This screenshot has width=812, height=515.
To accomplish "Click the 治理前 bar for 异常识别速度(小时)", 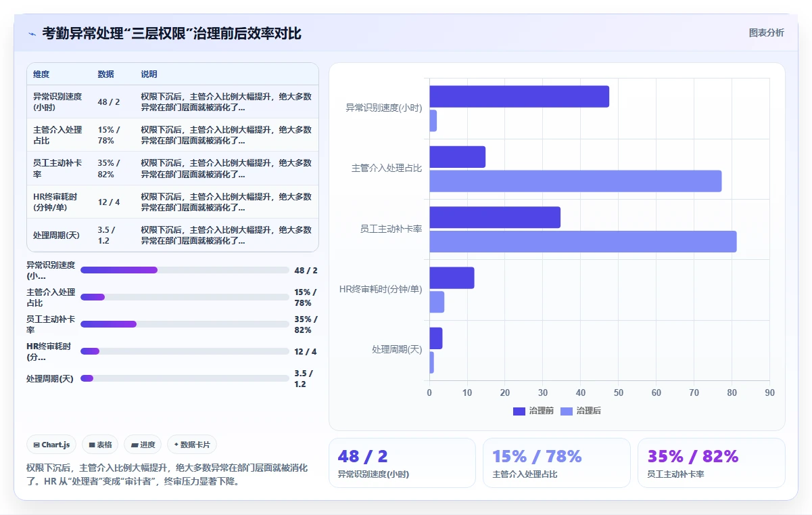I will click(519, 97).
